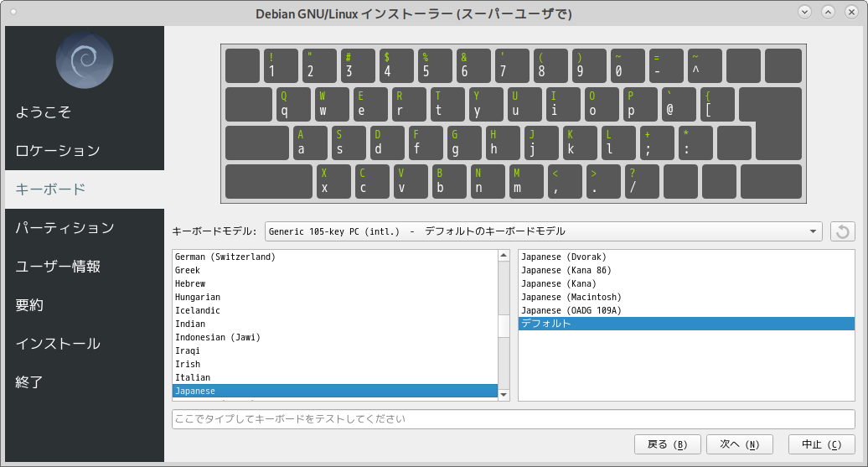Click the 戻る (B) back button
Screen dimensions: 868x467
[x=668, y=444]
